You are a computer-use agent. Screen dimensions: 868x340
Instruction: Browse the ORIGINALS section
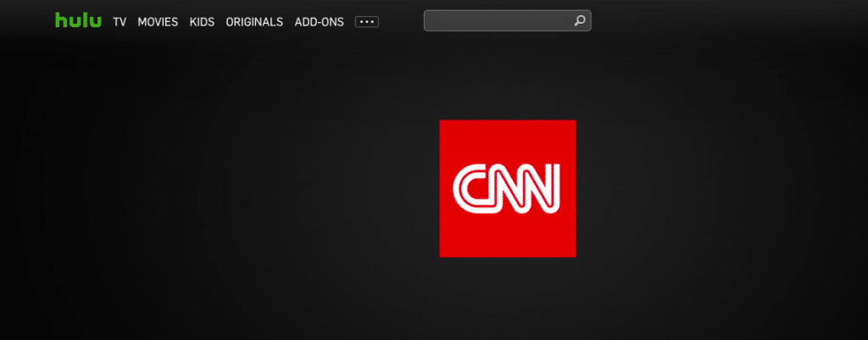[x=254, y=22]
